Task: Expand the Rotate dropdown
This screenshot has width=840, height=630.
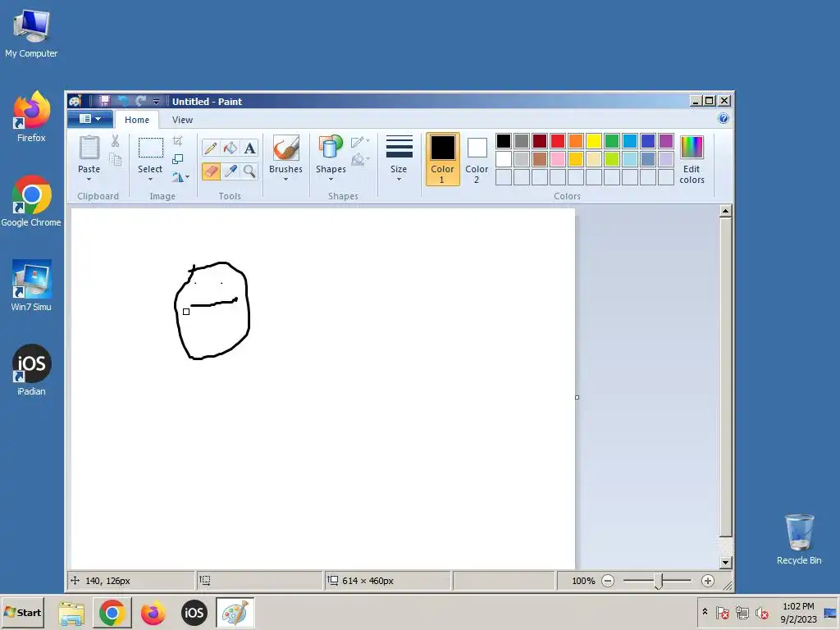Action: click(180, 177)
